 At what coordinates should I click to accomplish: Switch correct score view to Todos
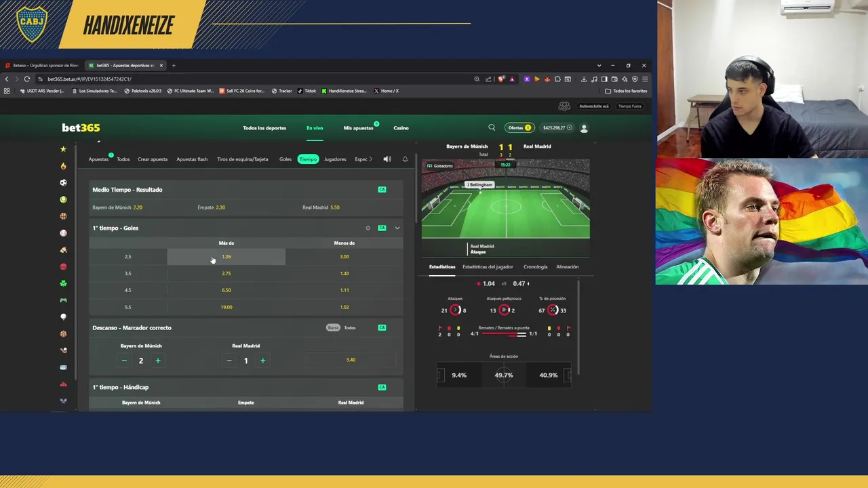tap(350, 328)
